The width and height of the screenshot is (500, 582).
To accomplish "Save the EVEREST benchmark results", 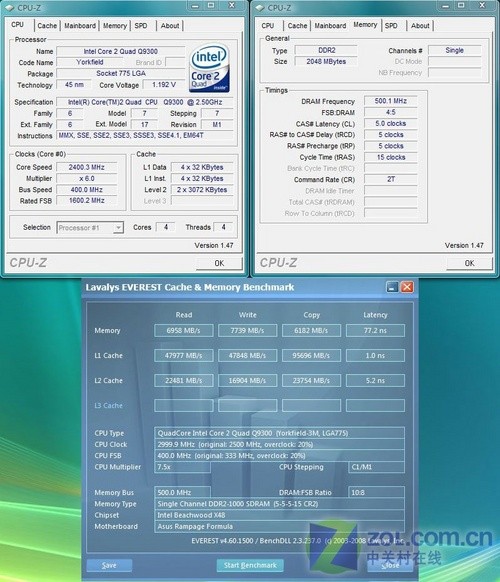I will click(109, 565).
